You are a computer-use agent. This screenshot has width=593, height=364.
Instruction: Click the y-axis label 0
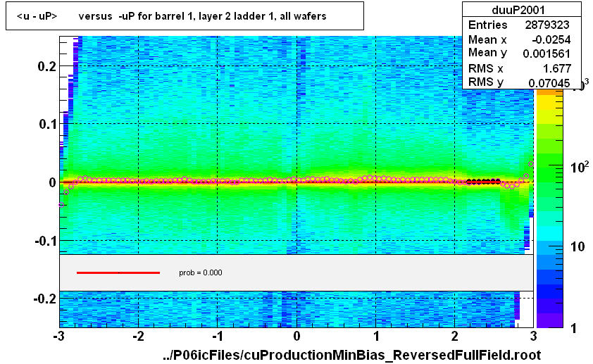click(53, 182)
